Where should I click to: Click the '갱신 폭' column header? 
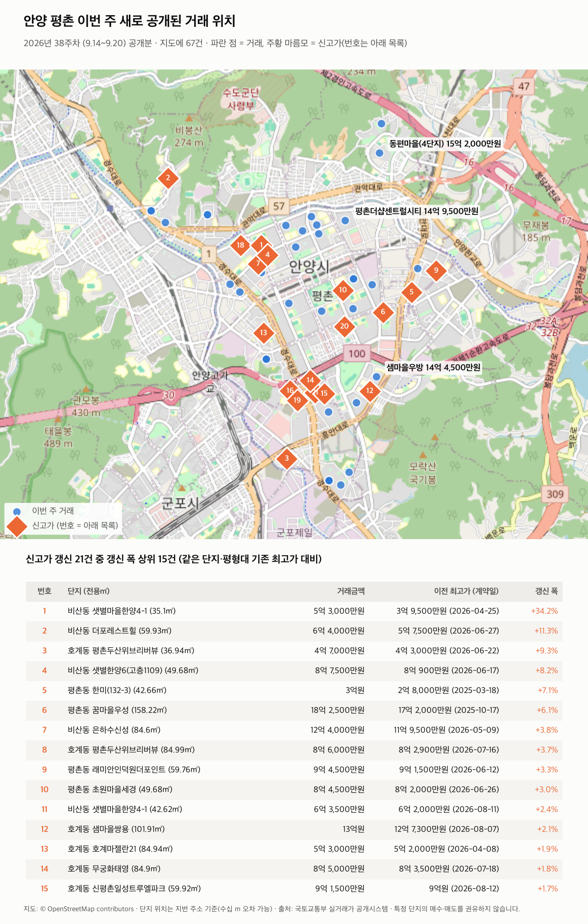[546, 591]
